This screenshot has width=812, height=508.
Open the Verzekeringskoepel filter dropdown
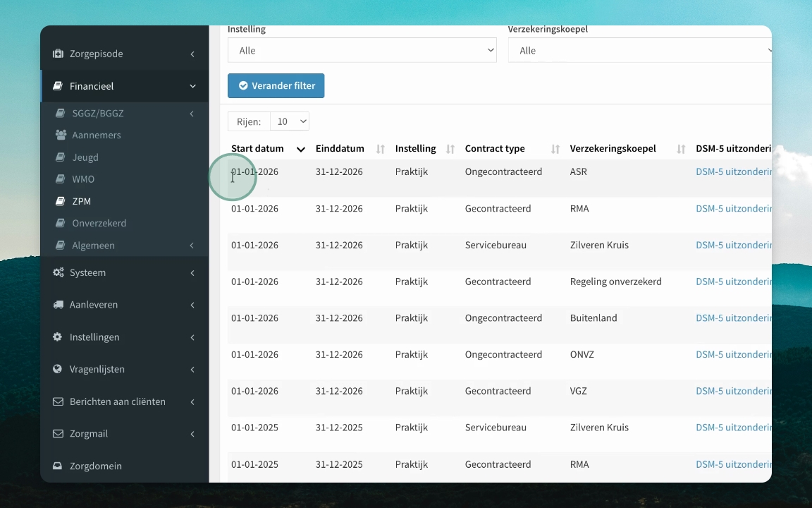(639, 50)
